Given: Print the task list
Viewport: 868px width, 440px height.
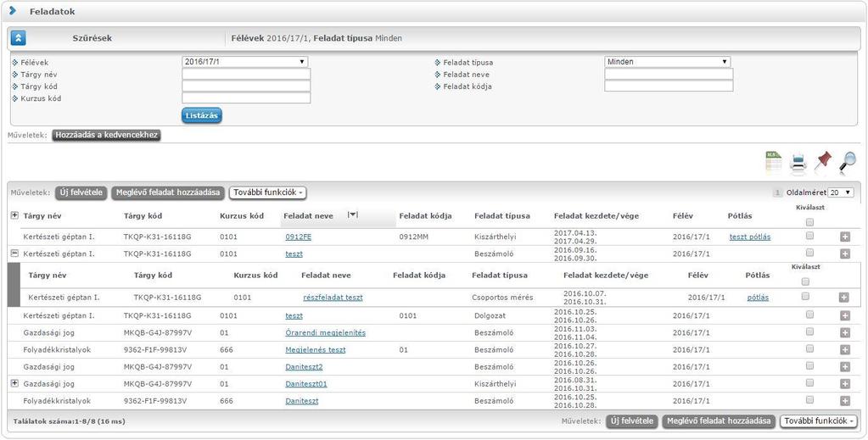Looking at the screenshot, I should coord(798,163).
